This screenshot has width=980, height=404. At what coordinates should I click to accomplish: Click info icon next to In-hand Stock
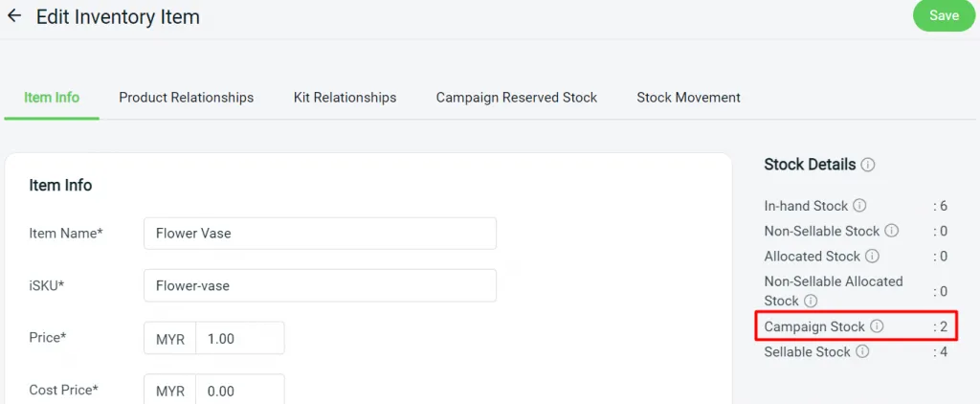pos(859,206)
